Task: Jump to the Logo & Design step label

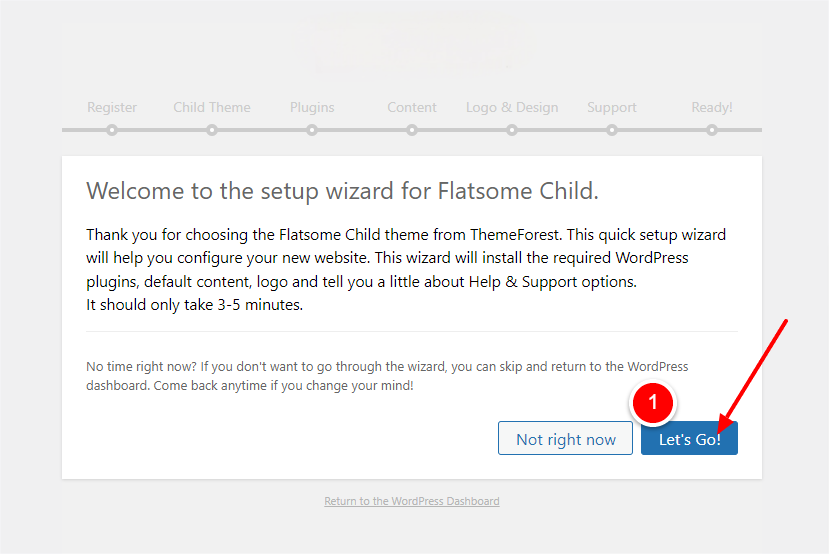Action: coord(512,107)
